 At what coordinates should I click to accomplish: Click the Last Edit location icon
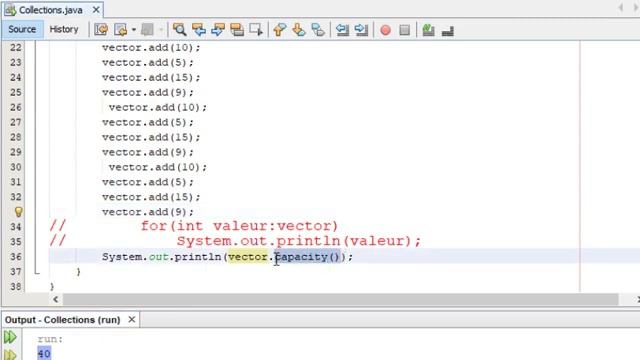(x=101, y=29)
